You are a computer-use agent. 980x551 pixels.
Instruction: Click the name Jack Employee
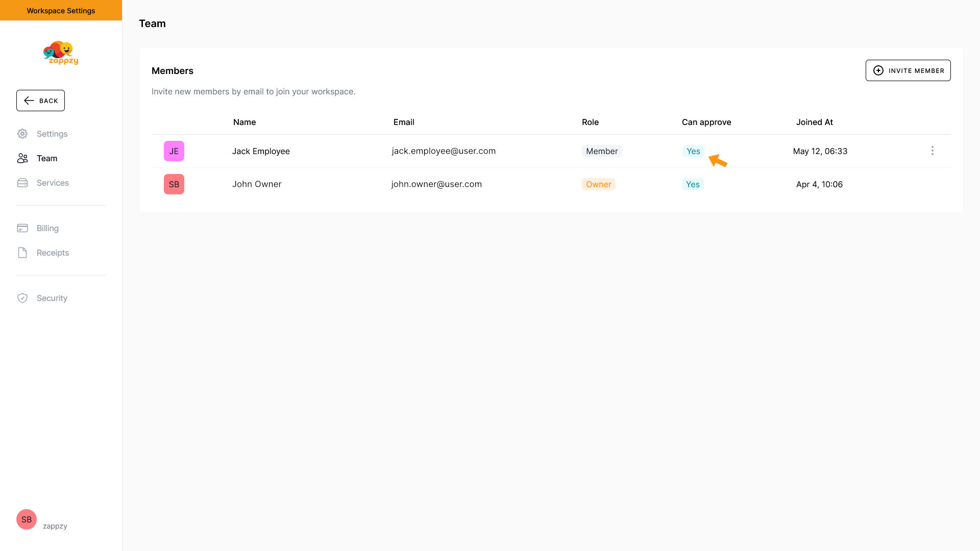[x=261, y=151]
